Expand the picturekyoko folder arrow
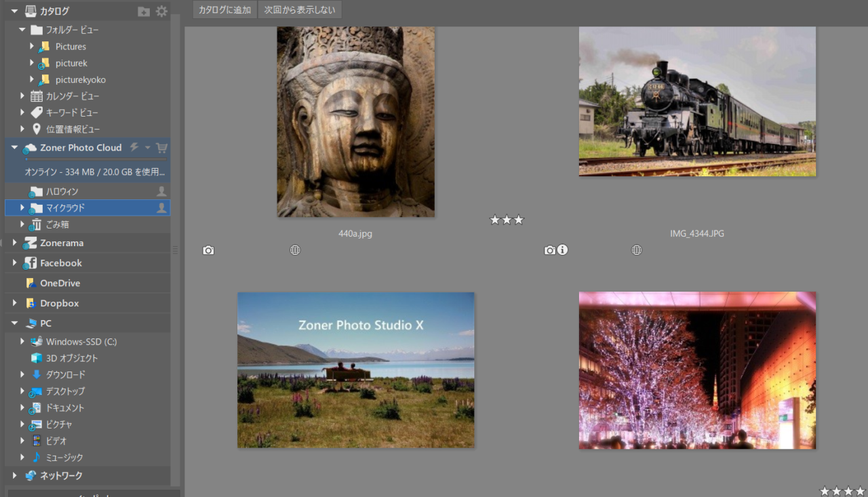The image size is (868, 497). coord(32,79)
